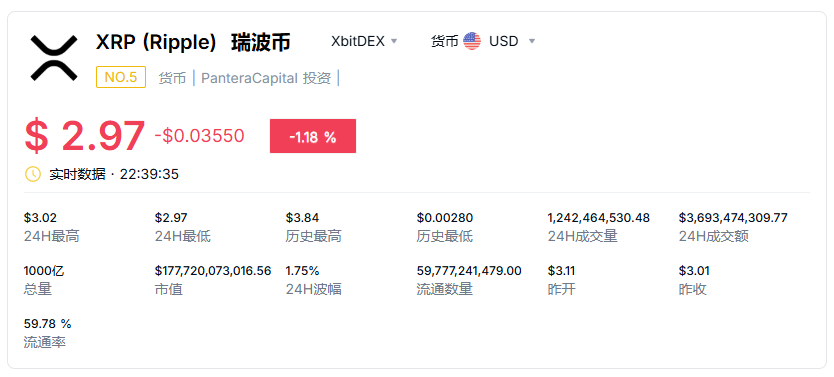834x377 pixels.
Task: Select the NO.5 rank badge
Action: [121, 78]
